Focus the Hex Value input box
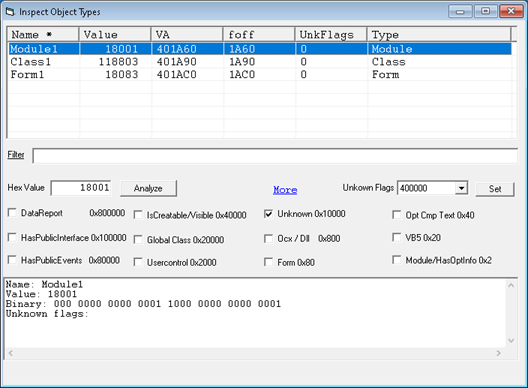Screen dimensions: 528x388 [x=81, y=188]
